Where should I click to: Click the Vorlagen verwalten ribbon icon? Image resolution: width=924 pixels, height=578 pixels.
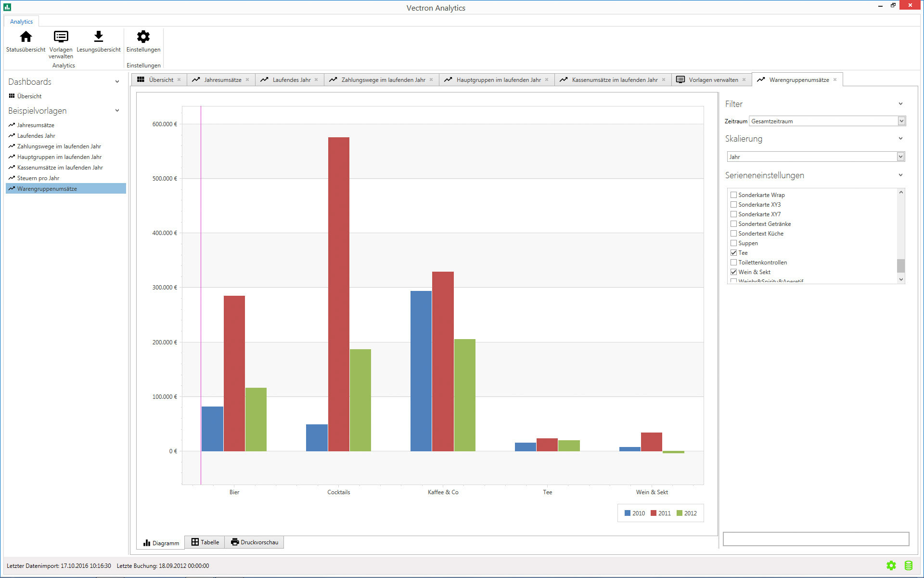(x=61, y=37)
